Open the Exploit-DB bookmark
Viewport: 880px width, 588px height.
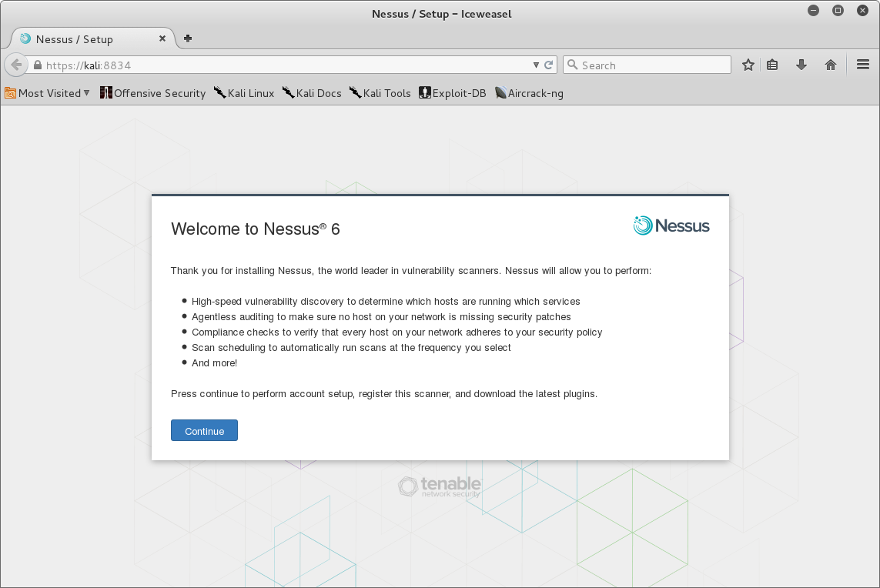click(453, 93)
